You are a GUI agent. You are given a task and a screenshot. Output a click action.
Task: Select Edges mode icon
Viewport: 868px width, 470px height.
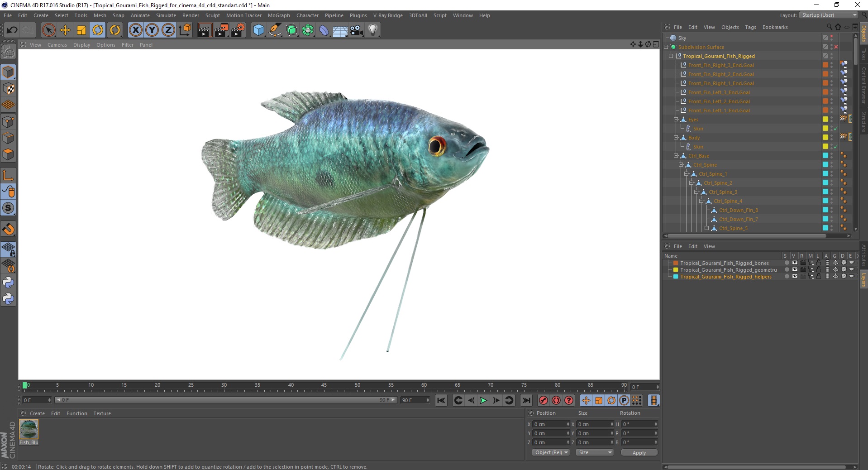(x=8, y=138)
